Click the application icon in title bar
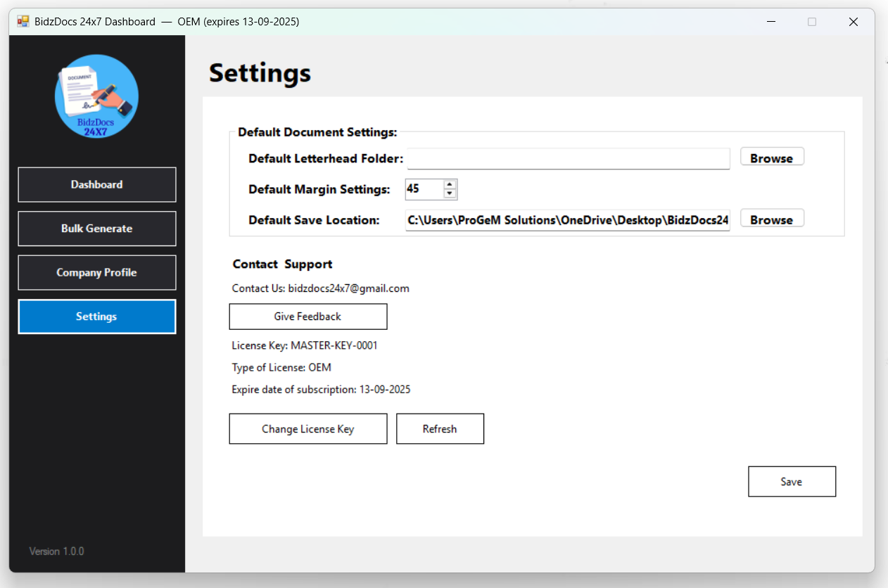 [23, 21]
